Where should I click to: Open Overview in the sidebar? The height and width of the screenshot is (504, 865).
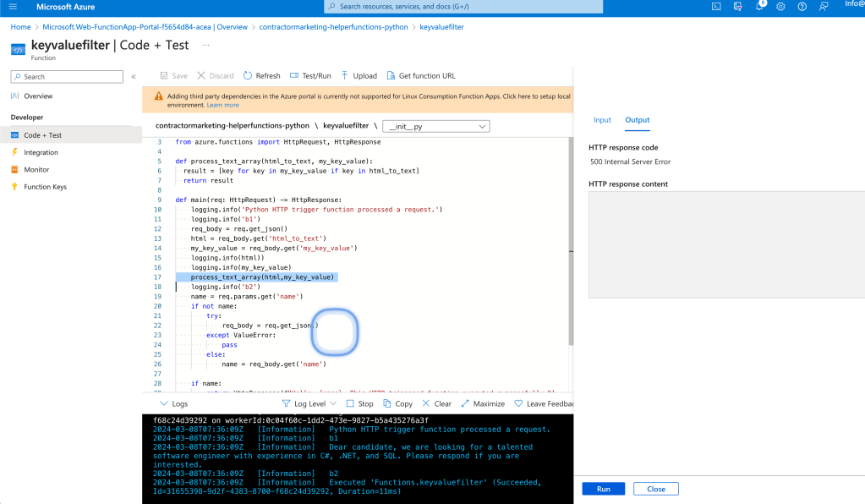point(38,96)
